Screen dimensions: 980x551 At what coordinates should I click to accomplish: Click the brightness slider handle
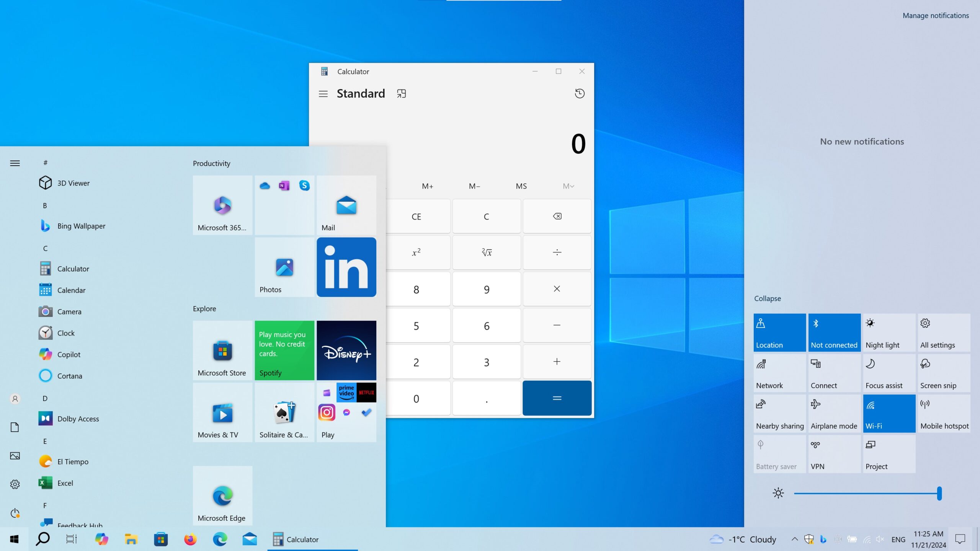pos(939,493)
